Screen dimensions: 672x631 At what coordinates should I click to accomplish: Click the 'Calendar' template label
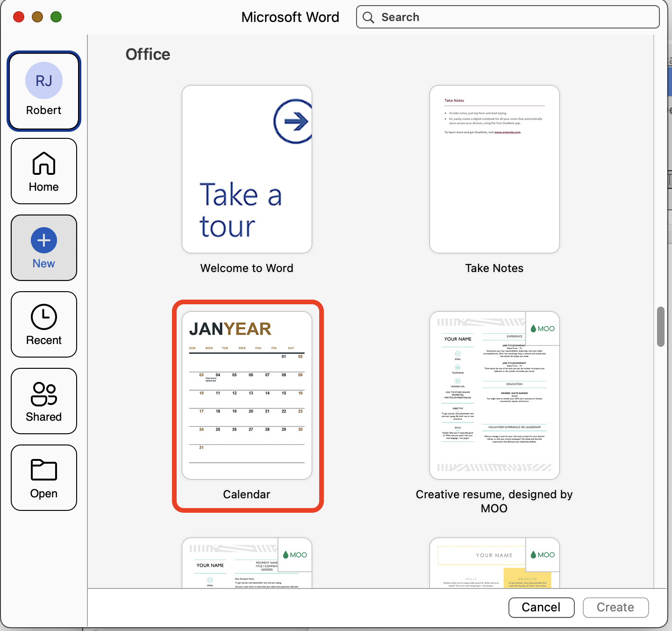[247, 495]
